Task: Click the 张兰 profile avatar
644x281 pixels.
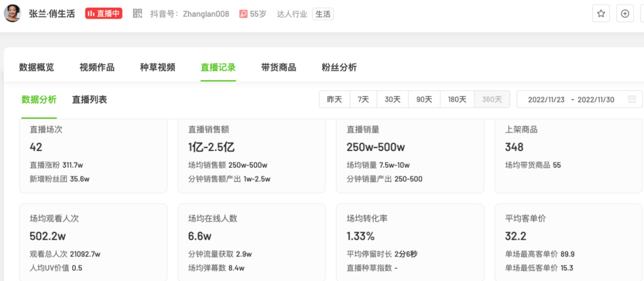Action: click(13, 13)
